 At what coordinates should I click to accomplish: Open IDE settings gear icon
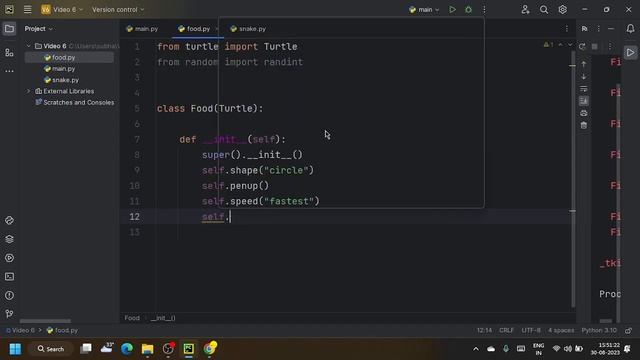[562, 9]
